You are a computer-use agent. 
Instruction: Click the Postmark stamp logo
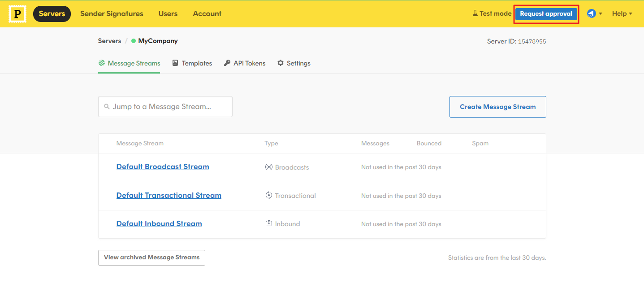tap(17, 14)
